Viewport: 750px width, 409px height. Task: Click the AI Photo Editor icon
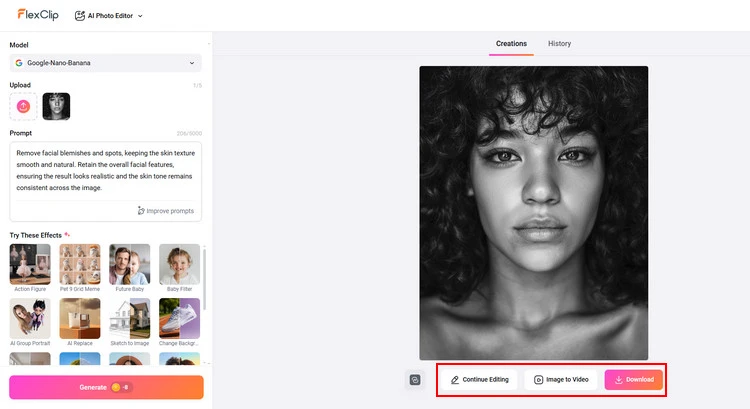tap(80, 16)
